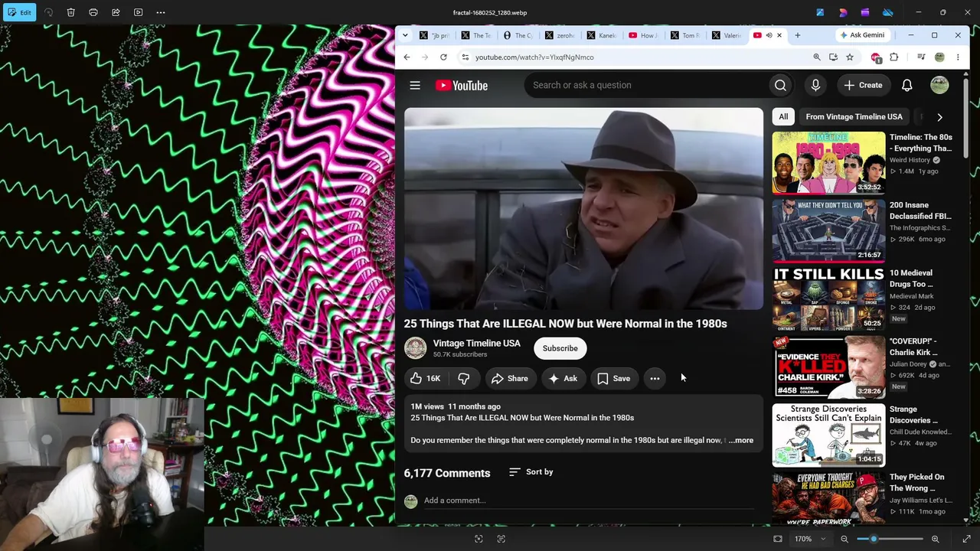
Task: Click the Ask Gemini button
Action: (x=861, y=35)
